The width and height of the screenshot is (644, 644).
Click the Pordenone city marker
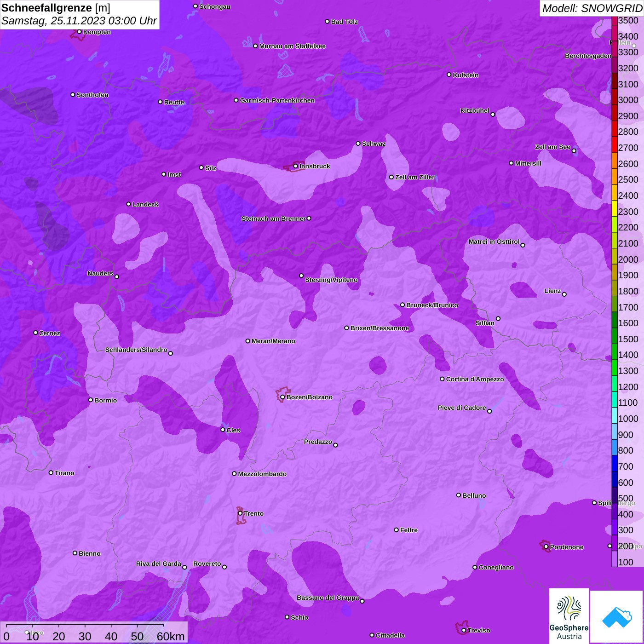pos(546,547)
